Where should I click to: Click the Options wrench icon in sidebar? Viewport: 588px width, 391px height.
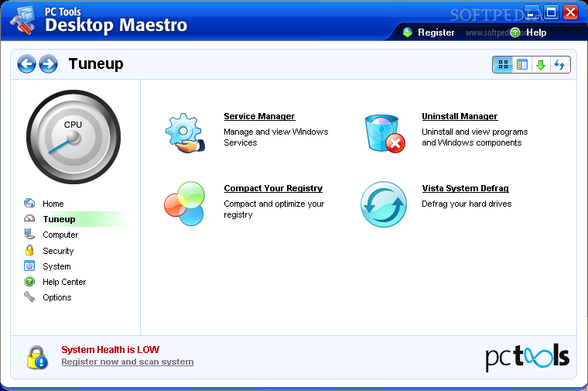29,297
